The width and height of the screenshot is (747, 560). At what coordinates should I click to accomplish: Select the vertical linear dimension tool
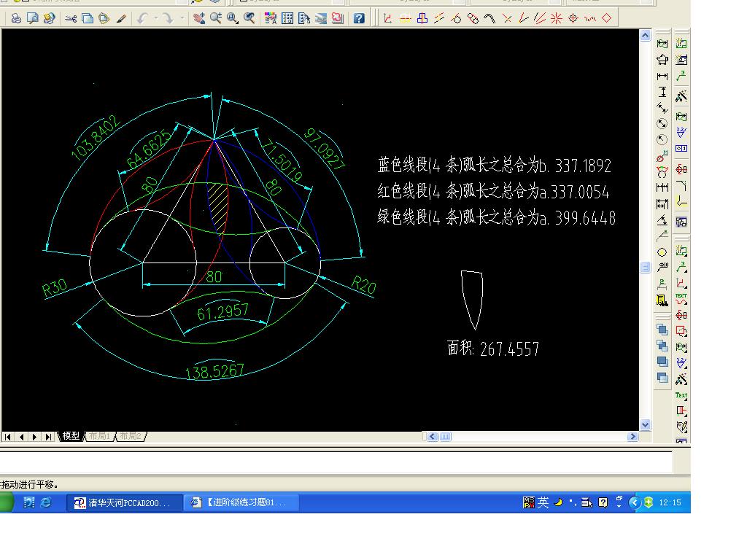662,93
